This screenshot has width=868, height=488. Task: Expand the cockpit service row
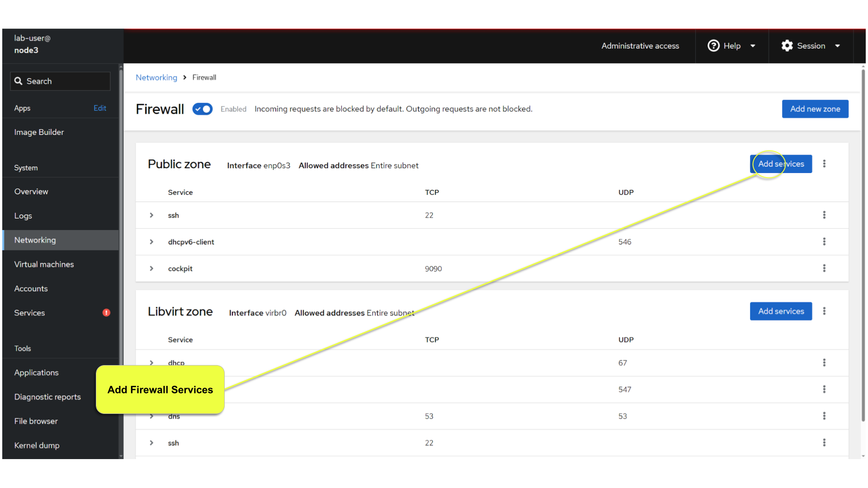click(x=151, y=268)
